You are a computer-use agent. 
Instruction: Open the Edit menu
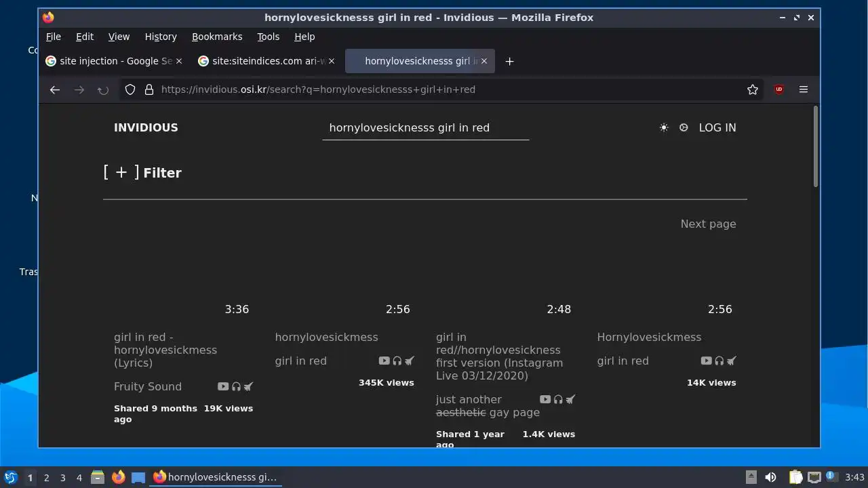click(x=85, y=37)
